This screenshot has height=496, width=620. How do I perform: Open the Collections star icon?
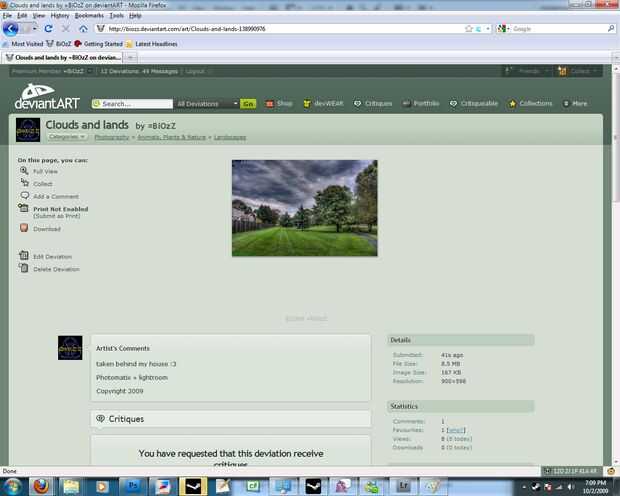point(512,104)
